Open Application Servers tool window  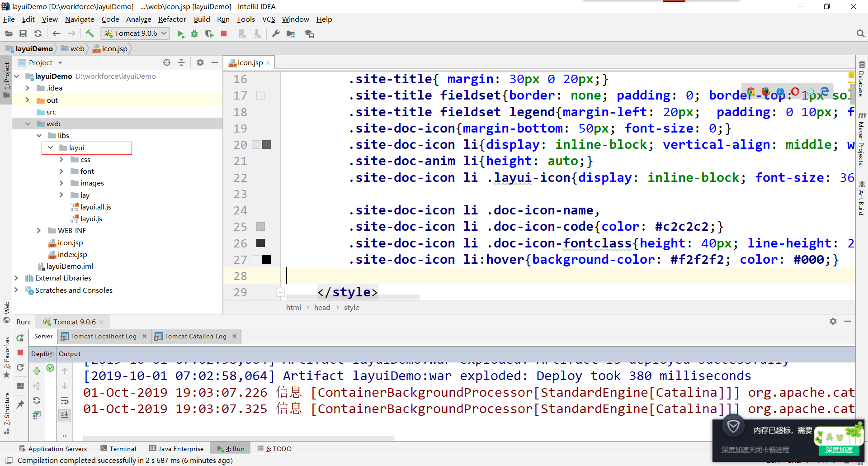(x=53, y=449)
